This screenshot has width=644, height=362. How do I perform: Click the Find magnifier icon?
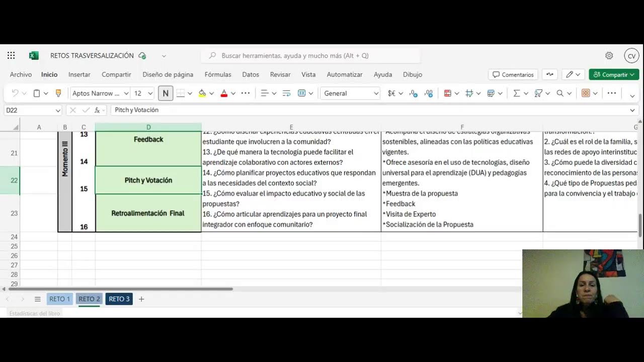click(560, 93)
